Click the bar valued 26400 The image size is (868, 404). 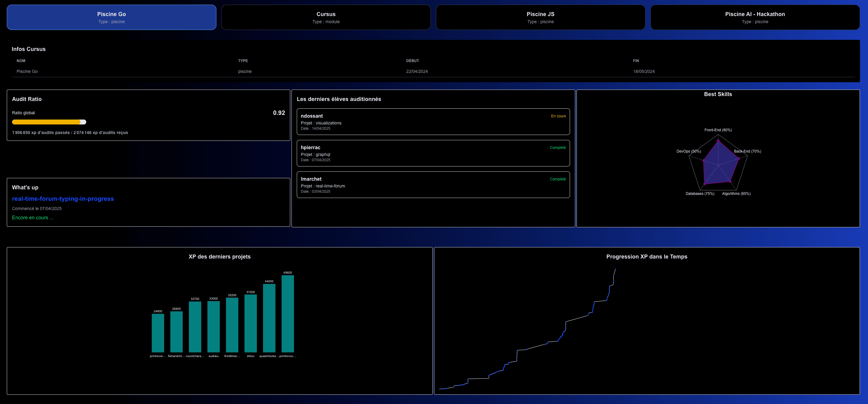(x=176, y=332)
